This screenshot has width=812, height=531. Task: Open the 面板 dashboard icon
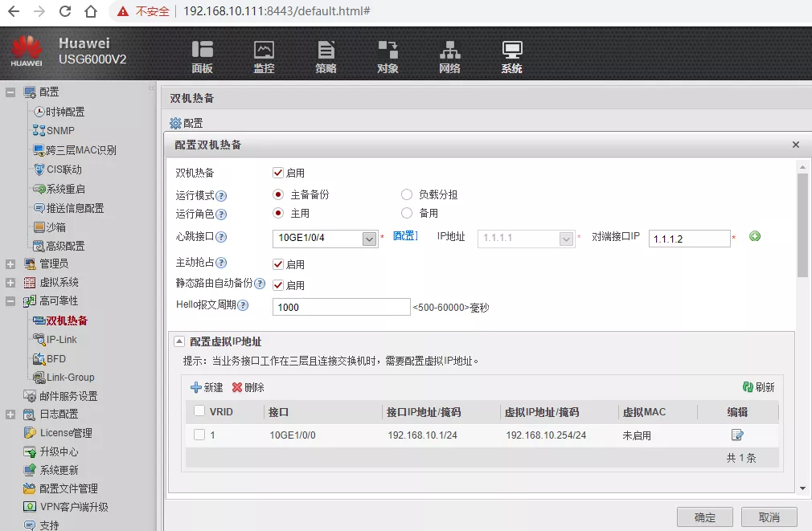[202, 56]
